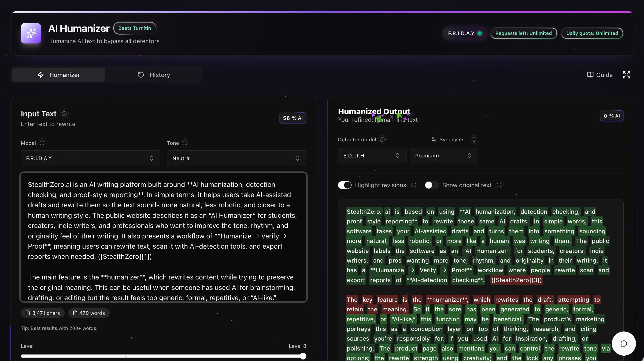Select the F.R.I.D.A.Y status pill

(x=465, y=33)
